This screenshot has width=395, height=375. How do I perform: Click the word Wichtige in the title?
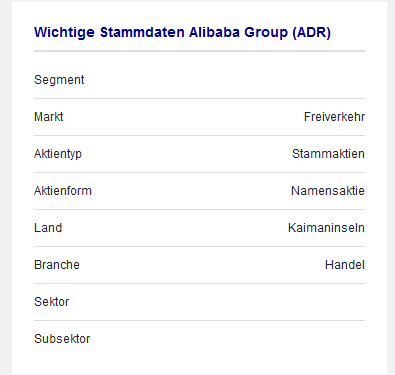[65, 33]
